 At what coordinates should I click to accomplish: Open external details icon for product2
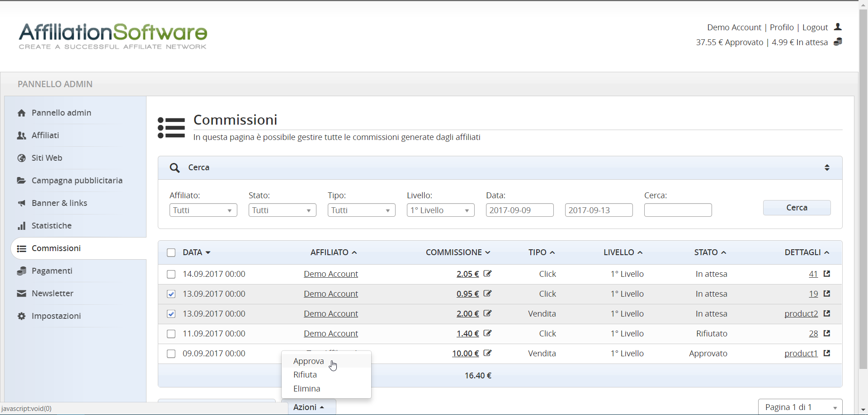click(x=827, y=313)
